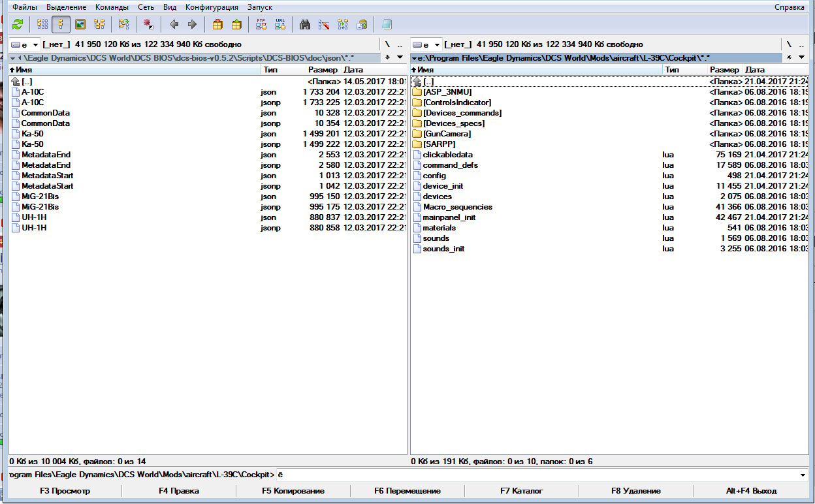Select MiG-21Bis json file
Viewport: 815px width, 504px height.
click(208, 197)
